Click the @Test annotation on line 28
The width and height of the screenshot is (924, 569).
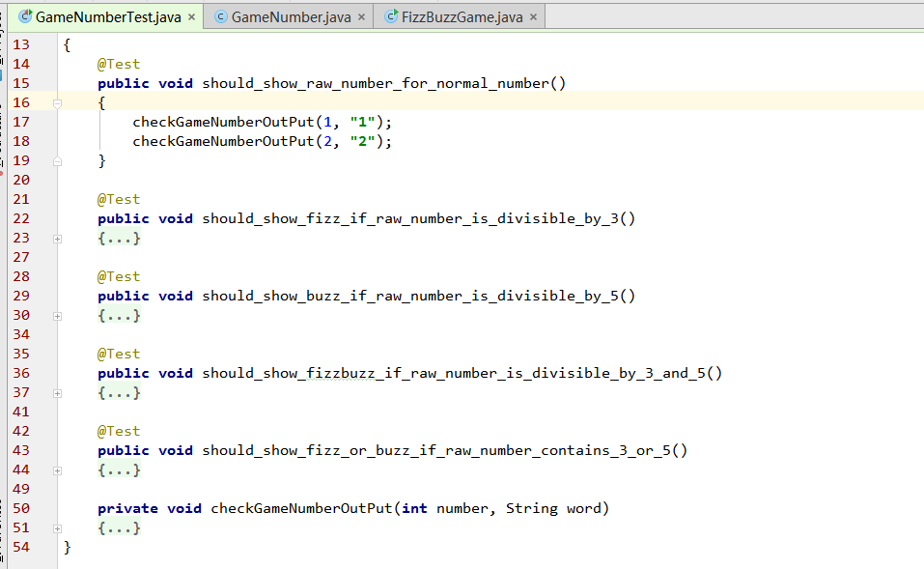(x=119, y=276)
